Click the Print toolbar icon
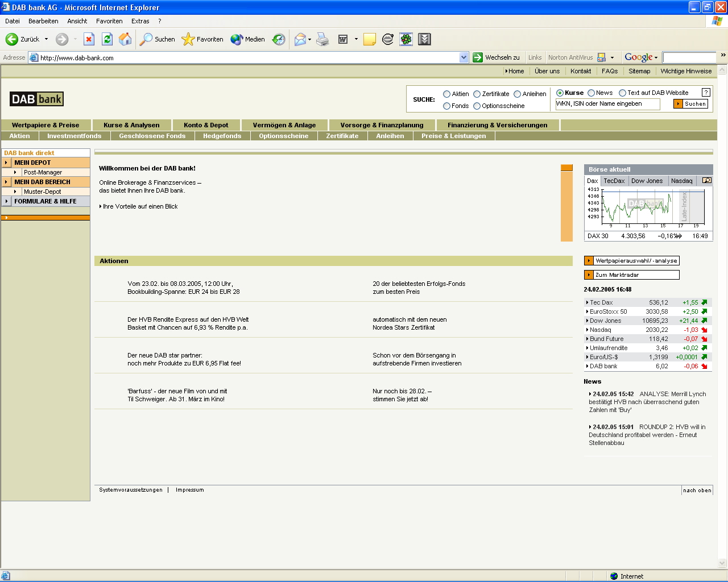This screenshot has height=582, width=728. pos(322,39)
